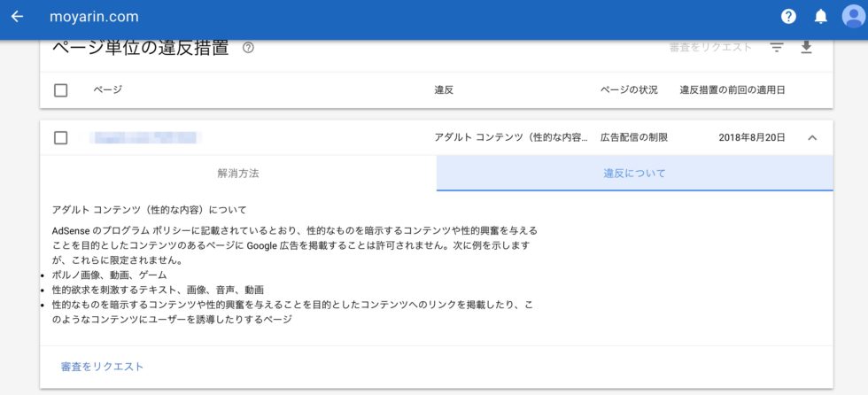This screenshot has width=868, height=395.
Task: Click the back arrow beside moyarin.com
Action: (x=17, y=17)
